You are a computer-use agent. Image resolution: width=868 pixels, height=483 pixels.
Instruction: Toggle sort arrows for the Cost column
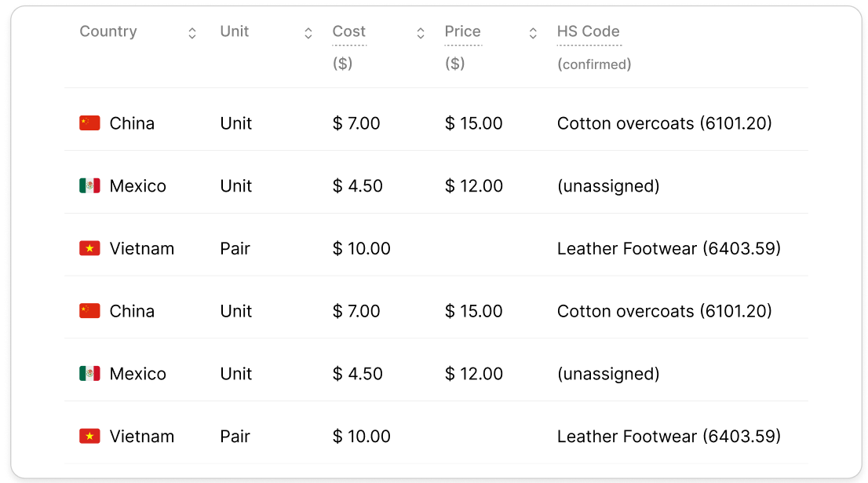click(421, 33)
